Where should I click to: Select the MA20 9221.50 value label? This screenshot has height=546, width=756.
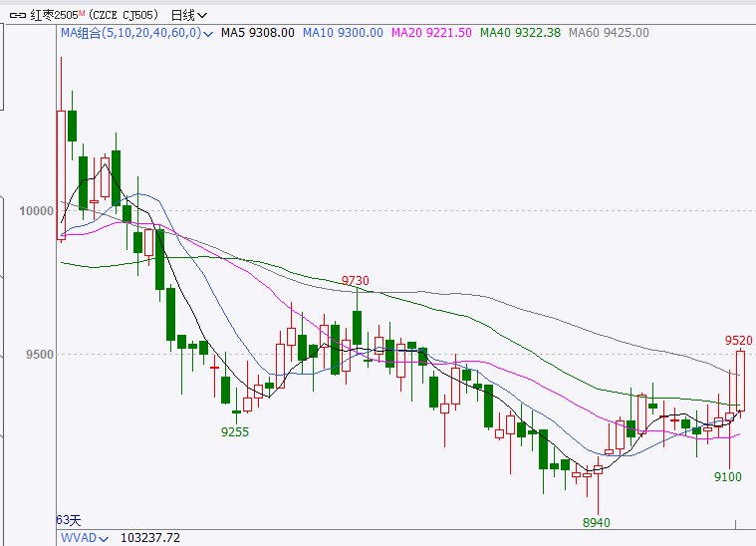[x=431, y=33]
